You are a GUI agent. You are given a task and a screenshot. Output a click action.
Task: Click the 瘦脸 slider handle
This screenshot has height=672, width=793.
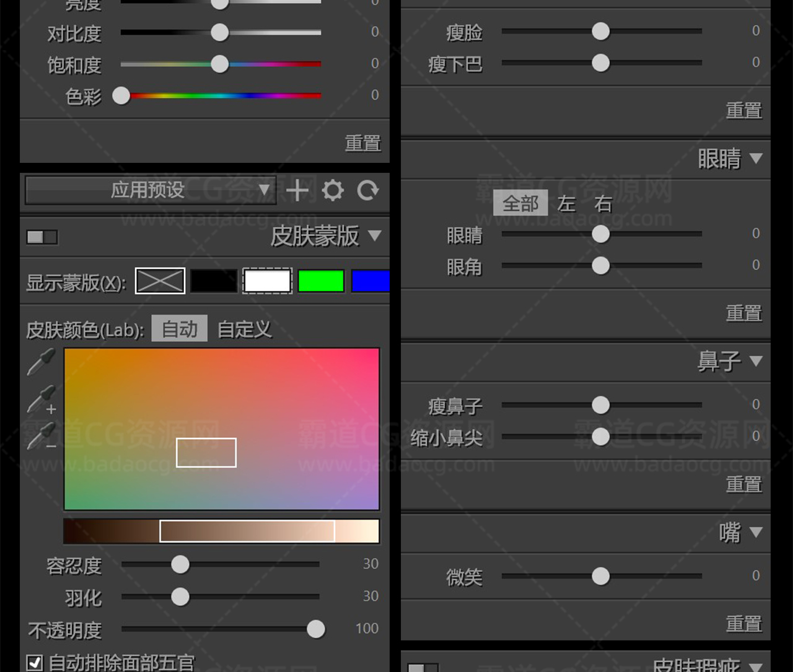tap(600, 31)
